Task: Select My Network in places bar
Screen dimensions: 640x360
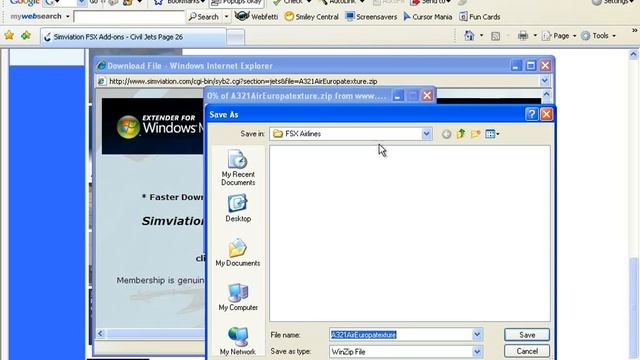Action: point(238,341)
